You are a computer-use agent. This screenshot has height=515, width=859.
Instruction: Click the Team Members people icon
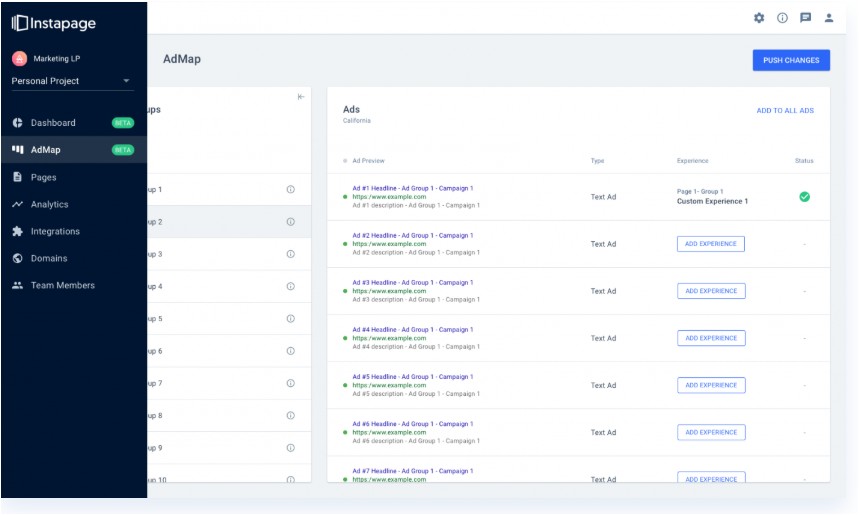click(18, 285)
